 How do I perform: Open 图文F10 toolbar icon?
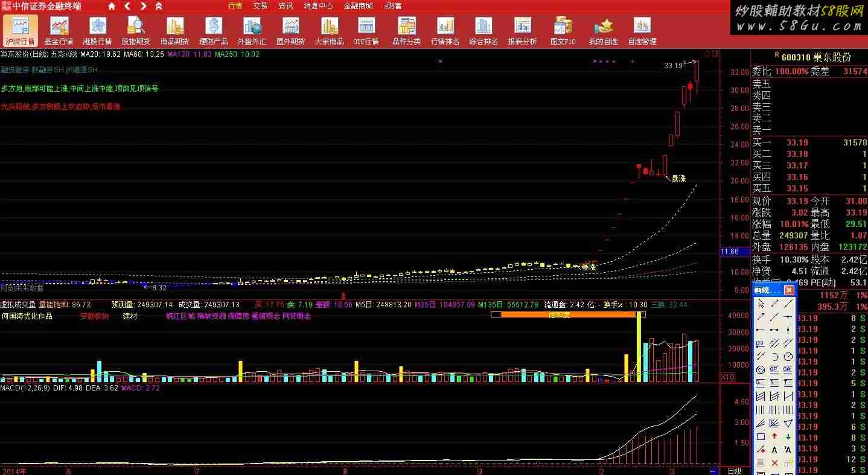[563, 31]
